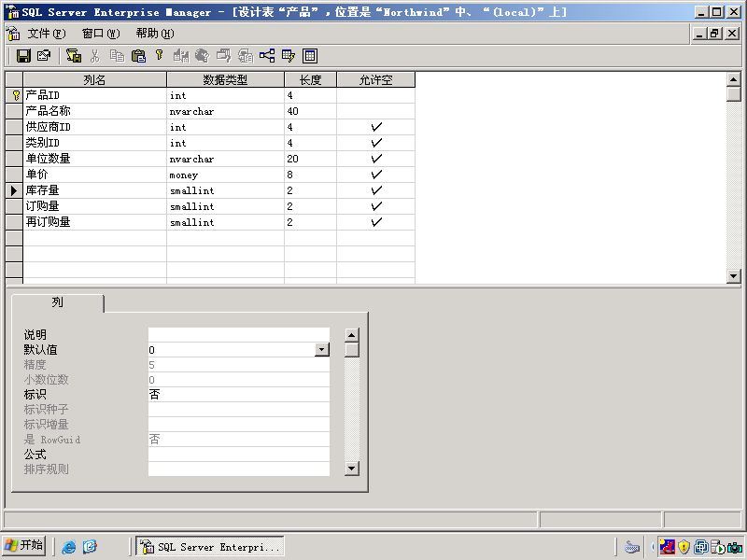
Task: Click grid vertical scrollbar down arrow
Action: tap(734, 275)
